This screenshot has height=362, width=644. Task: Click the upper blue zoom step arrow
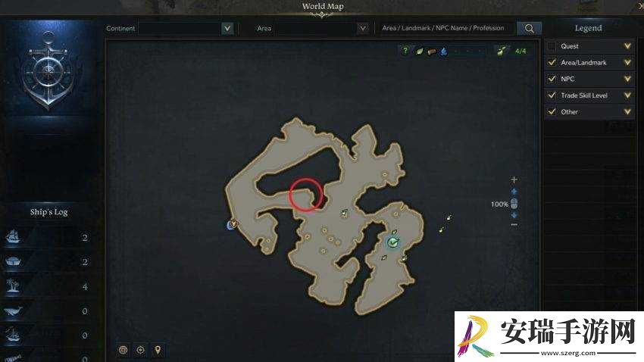click(x=514, y=192)
